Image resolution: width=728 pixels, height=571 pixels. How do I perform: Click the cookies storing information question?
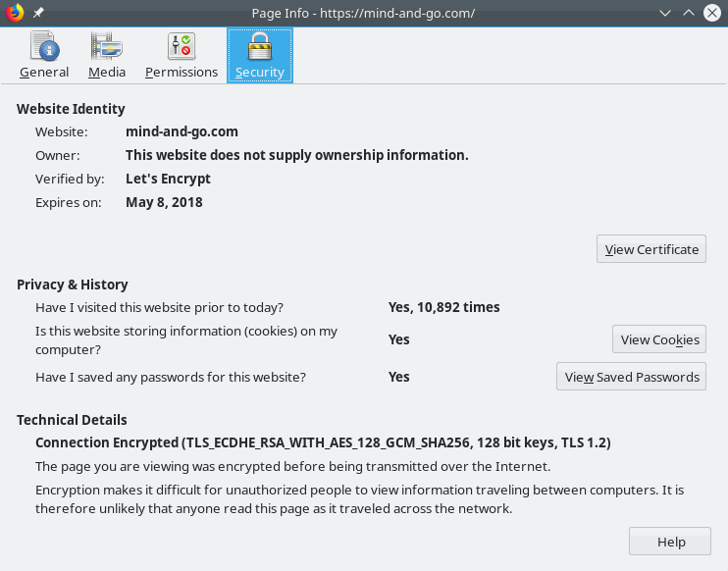pyautogui.click(x=186, y=339)
